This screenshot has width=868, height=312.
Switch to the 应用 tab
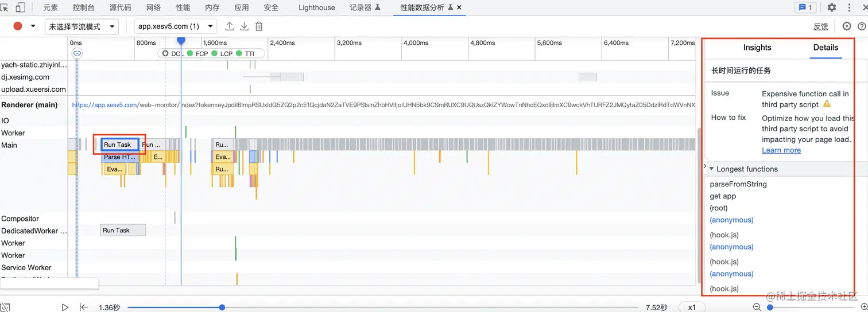(x=242, y=7)
